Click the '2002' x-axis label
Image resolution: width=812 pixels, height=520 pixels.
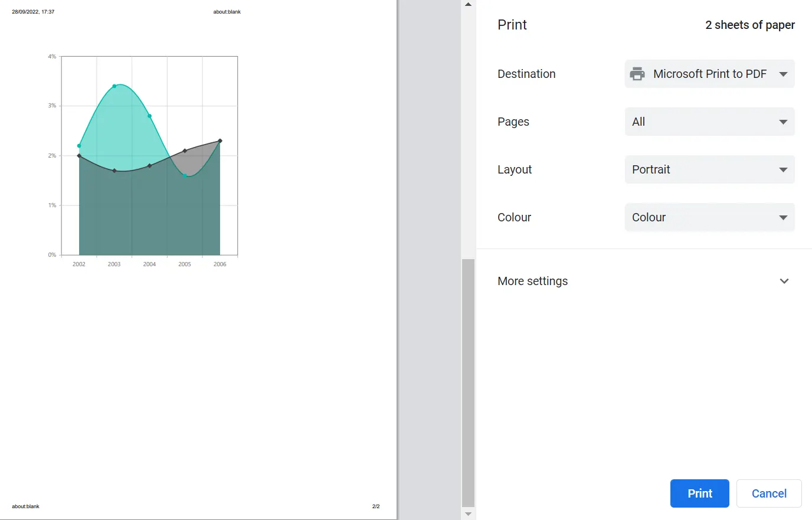point(79,264)
